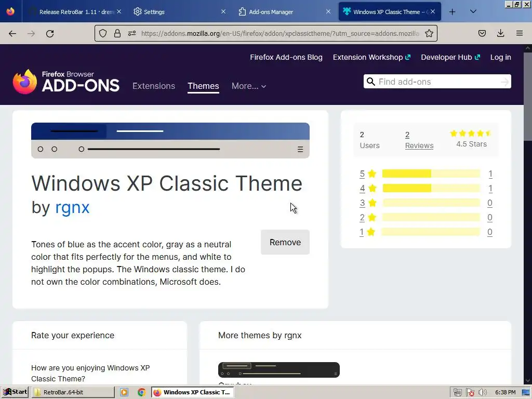Open site permissions icon in address bar
The image size is (532, 399).
[x=132, y=33]
